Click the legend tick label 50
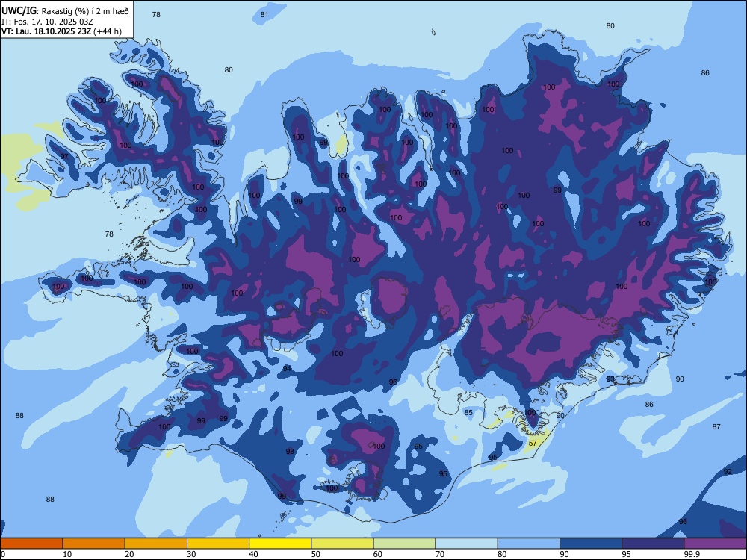Screen dimensions: 747x560 point(316,554)
